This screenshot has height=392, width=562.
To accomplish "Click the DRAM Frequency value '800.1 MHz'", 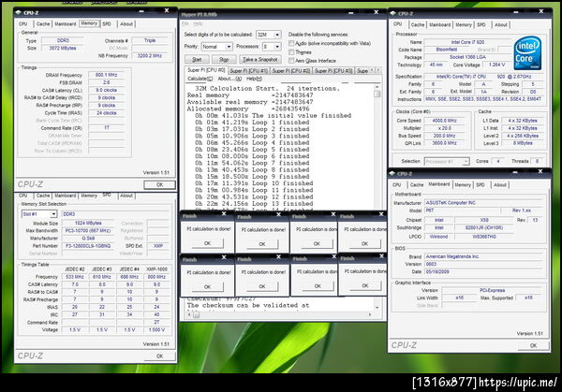I will [107, 75].
